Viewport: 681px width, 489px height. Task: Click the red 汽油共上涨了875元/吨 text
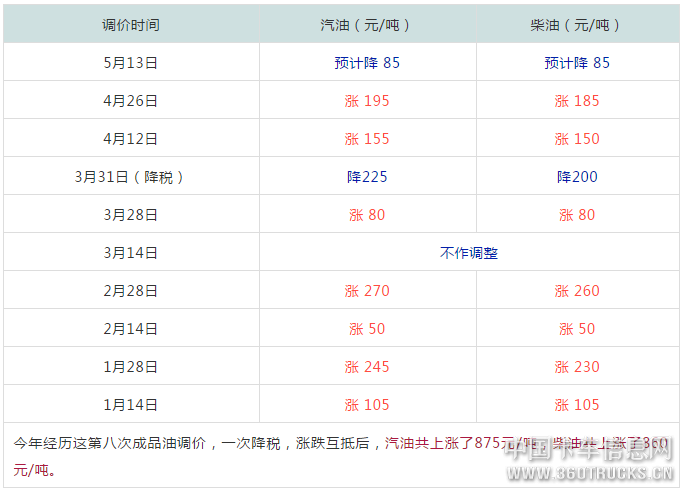pyautogui.click(x=461, y=443)
